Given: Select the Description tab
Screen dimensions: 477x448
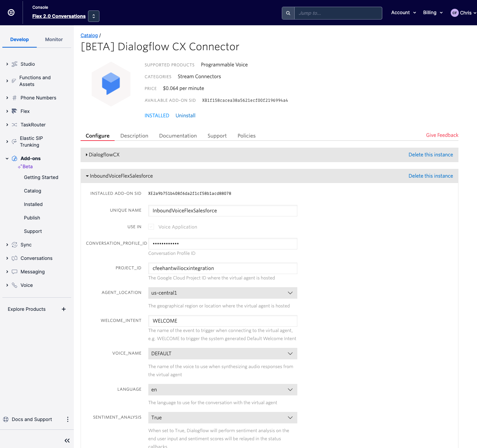Looking at the screenshot, I should (134, 136).
